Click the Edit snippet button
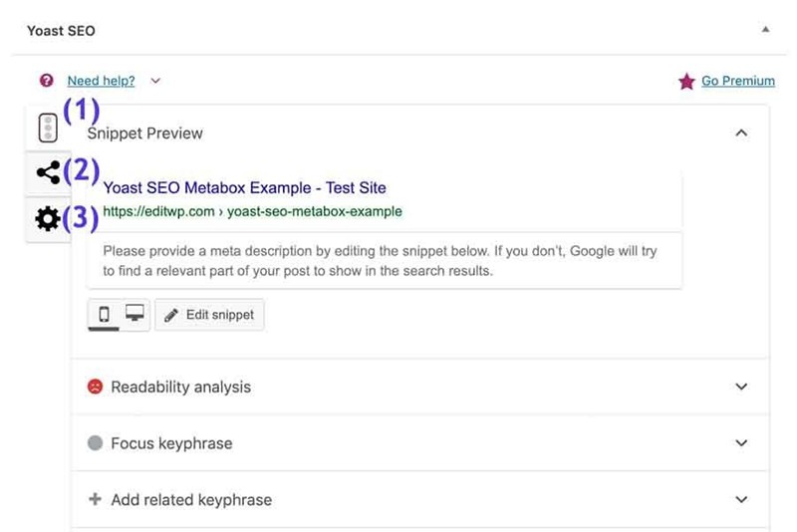Viewport: 797px width, 532px height. coord(209,315)
